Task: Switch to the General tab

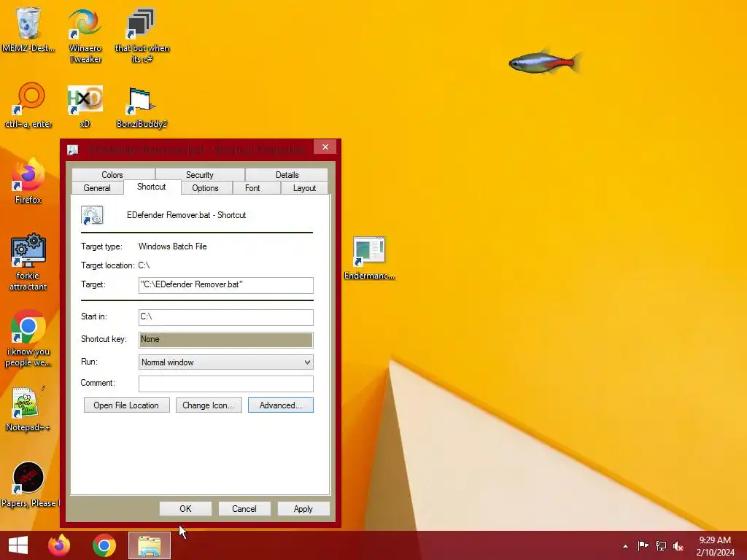Action: pyautogui.click(x=97, y=188)
